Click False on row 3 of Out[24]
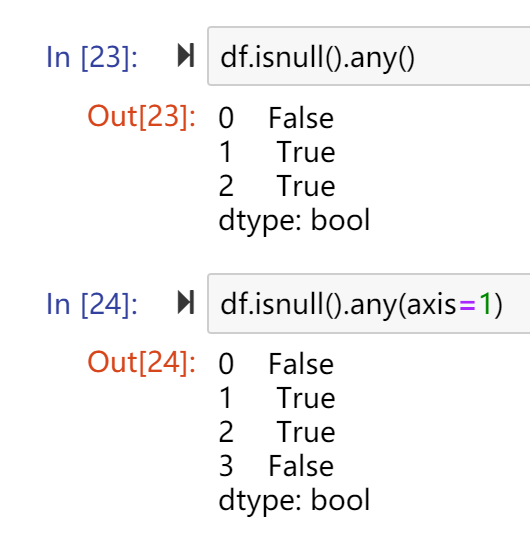The width and height of the screenshot is (530, 538). pyautogui.click(x=301, y=466)
